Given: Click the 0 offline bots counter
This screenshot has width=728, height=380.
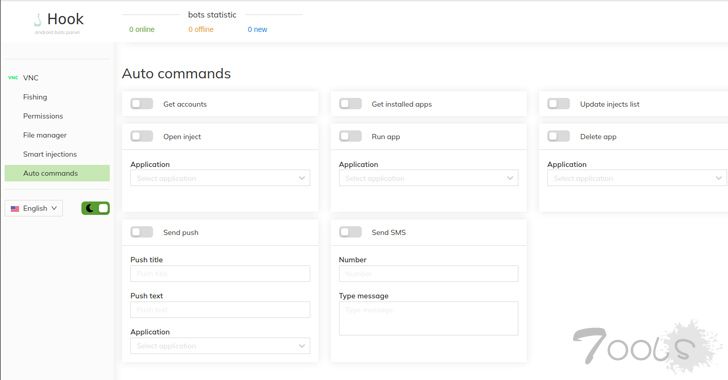Looking at the screenshot, I should [201, 29].
